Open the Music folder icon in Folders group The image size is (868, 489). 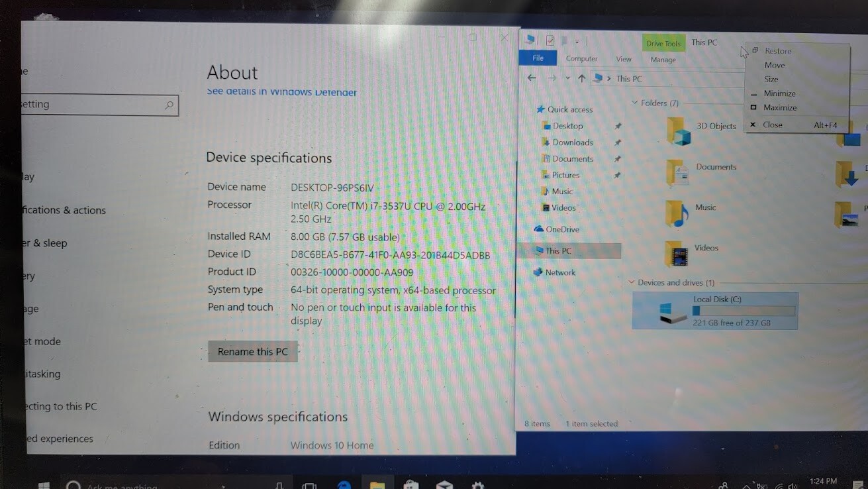pos(677,213)
